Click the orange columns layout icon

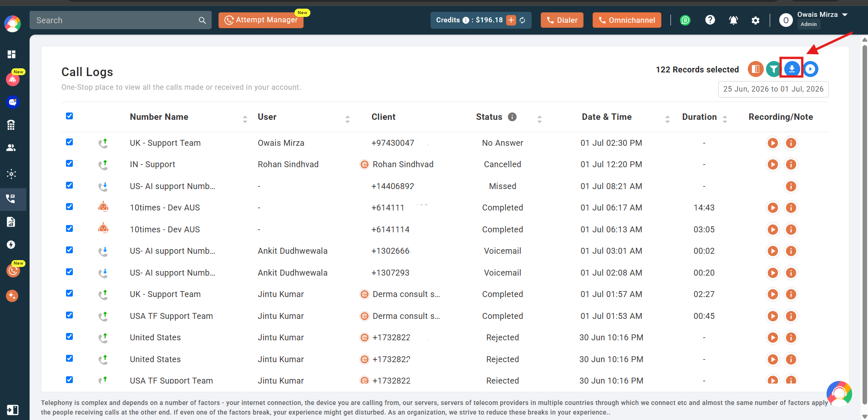[756, 69]
